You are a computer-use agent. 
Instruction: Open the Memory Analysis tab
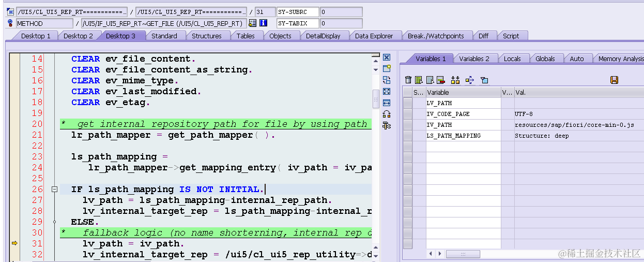pyautogui.click(x=619, y=59)
